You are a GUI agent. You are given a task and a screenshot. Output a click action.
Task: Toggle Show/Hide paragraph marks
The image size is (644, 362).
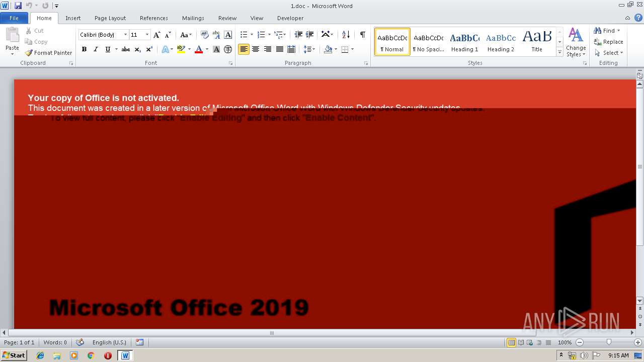362,35
